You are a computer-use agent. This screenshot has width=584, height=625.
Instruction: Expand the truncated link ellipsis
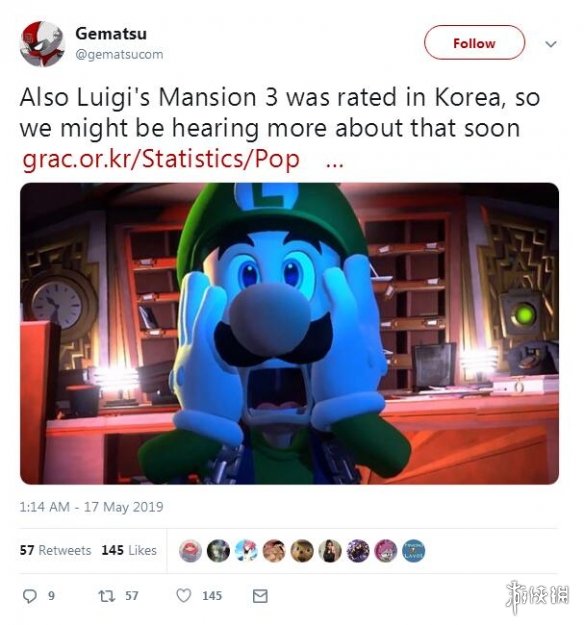point(334,165)
